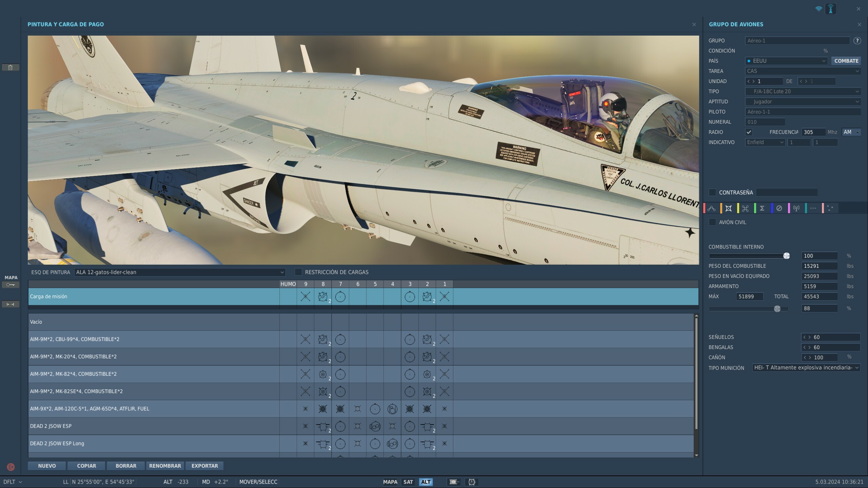The height and width of the screenshot is (488, 868).
Task: Click the EXPORTAR button
Action: [x=204, y=466]
